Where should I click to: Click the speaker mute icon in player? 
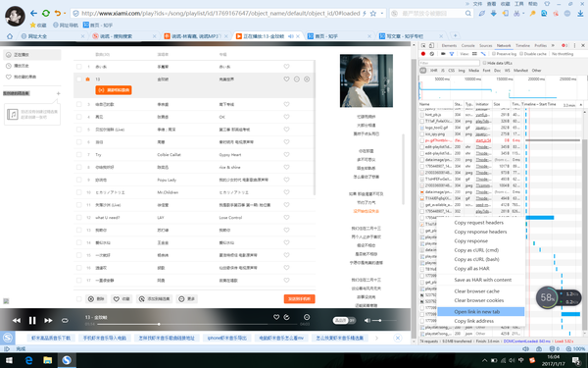tap(367, 320)
